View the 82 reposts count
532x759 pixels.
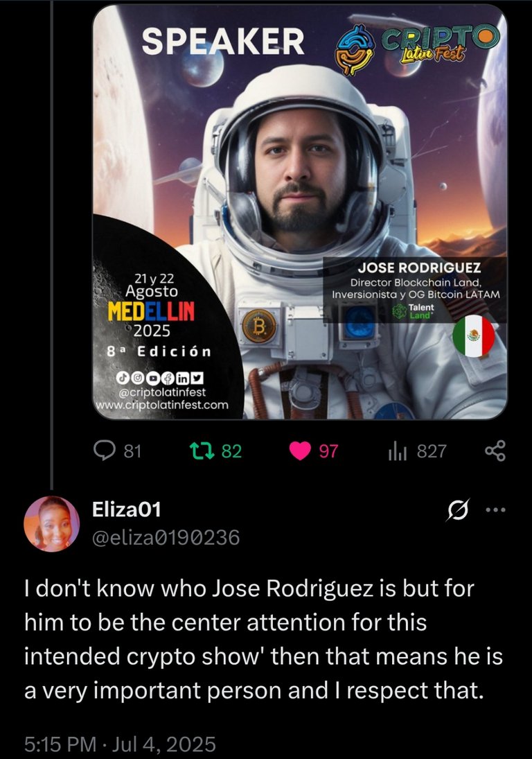point(231,451)
